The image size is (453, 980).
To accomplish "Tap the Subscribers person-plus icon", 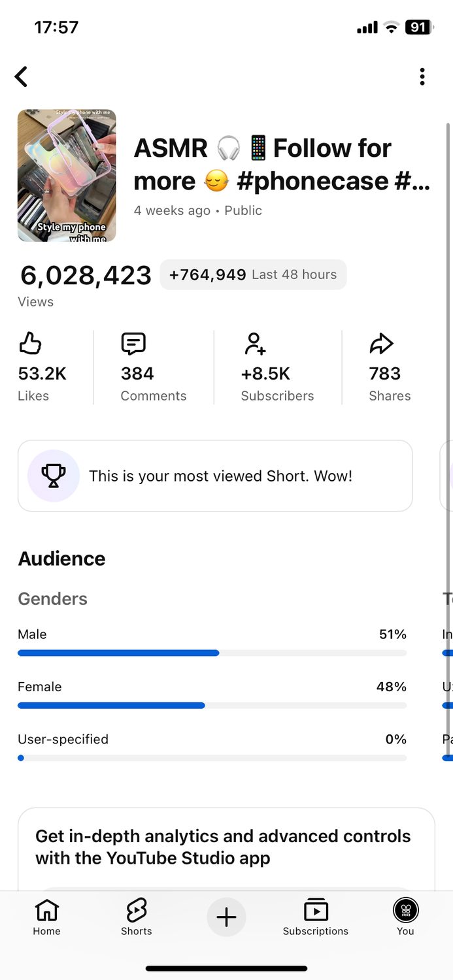I will (x=254, y=344).
